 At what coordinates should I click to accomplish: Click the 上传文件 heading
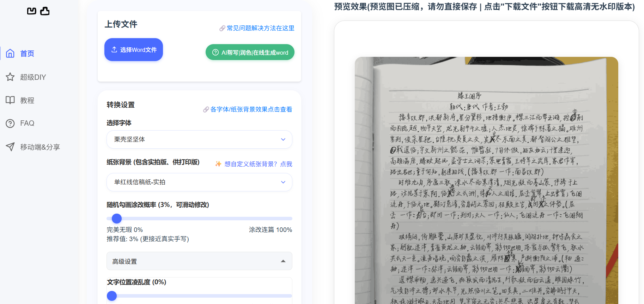click(x=121, y=24)
